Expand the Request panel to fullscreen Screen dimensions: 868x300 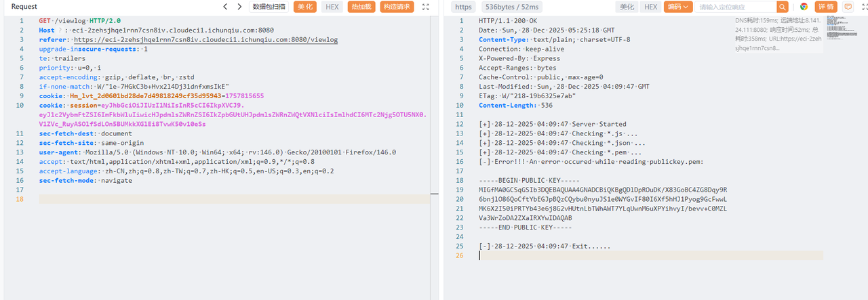(x=426, y=7)
